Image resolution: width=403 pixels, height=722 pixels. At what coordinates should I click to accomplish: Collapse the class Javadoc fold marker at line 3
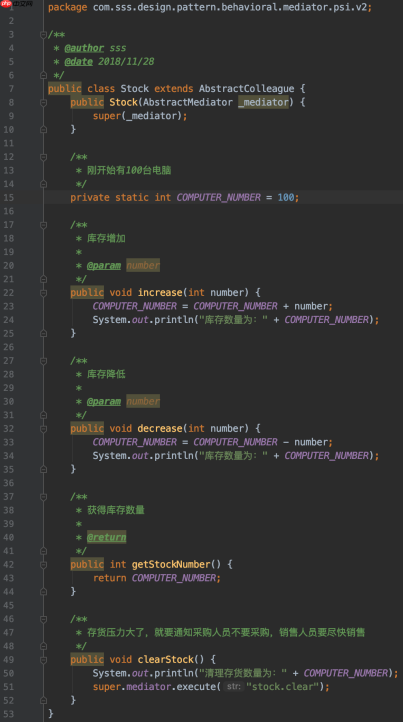pyautogui.click(x=43, y=35)
